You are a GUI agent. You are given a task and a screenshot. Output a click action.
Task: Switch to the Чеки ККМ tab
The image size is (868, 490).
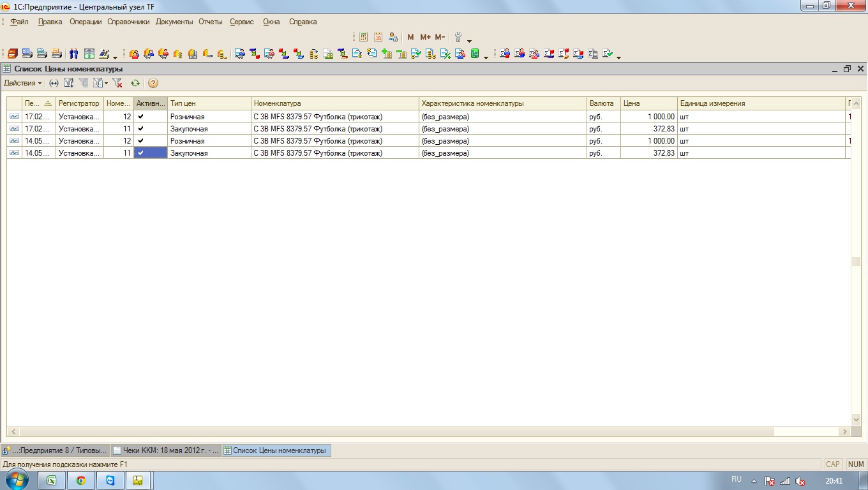[166, 450]
